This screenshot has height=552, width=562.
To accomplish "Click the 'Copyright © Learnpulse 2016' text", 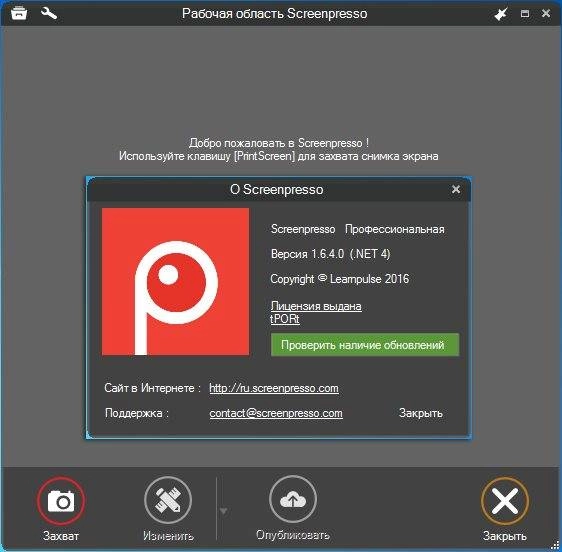I will 339,279.
